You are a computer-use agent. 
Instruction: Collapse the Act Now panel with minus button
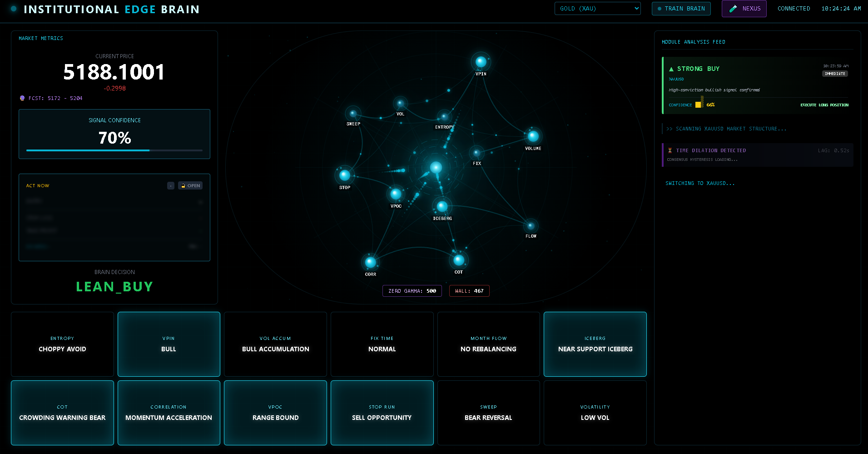[171, 186]
